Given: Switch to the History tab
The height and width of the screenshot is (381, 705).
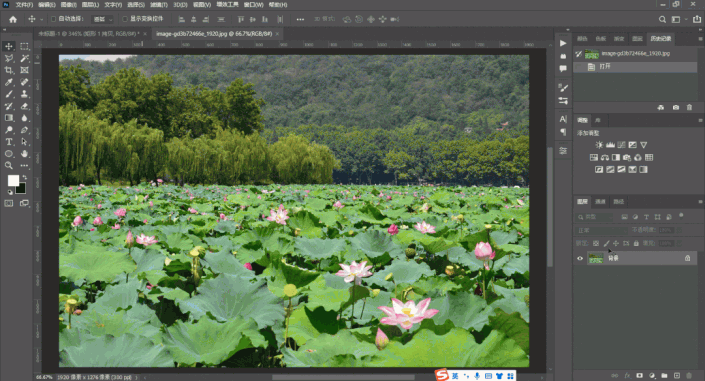Looking at the screenshot, I should coord(660,39).
